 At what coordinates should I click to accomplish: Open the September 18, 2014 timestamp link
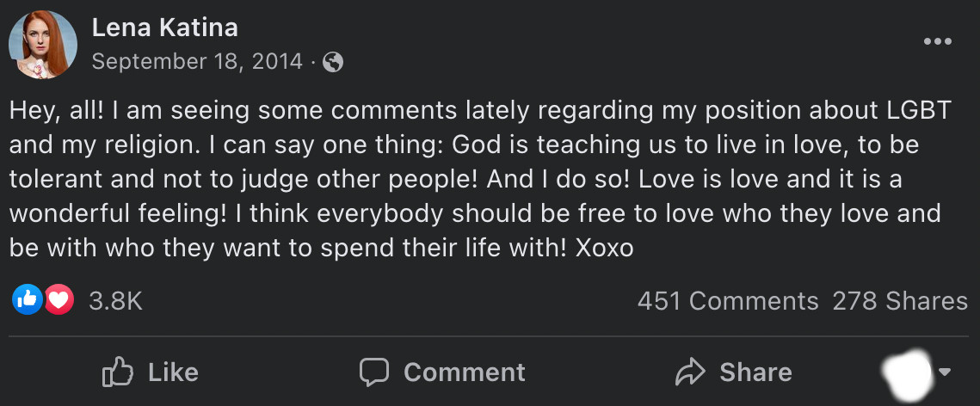197,62
